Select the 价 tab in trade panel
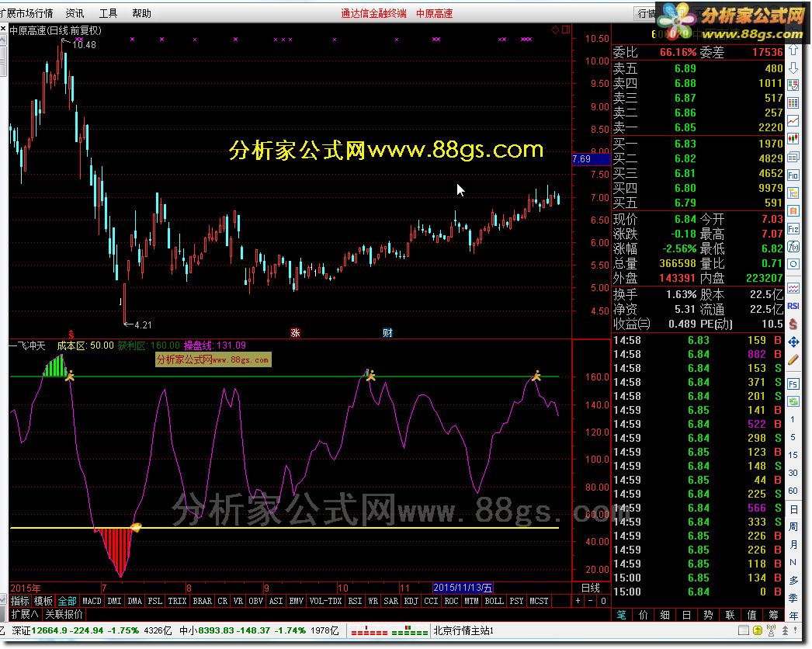812x649 pixels. (x=644, y=615)
